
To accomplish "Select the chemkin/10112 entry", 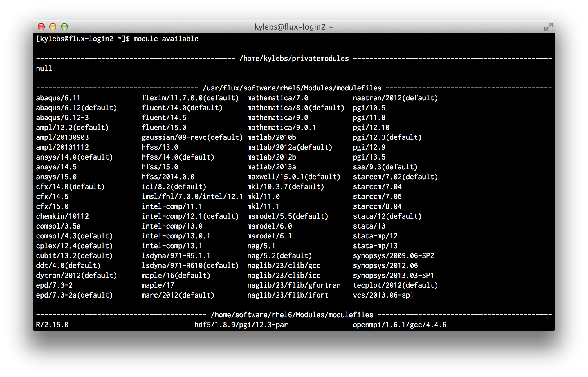I will click(62, 216).
